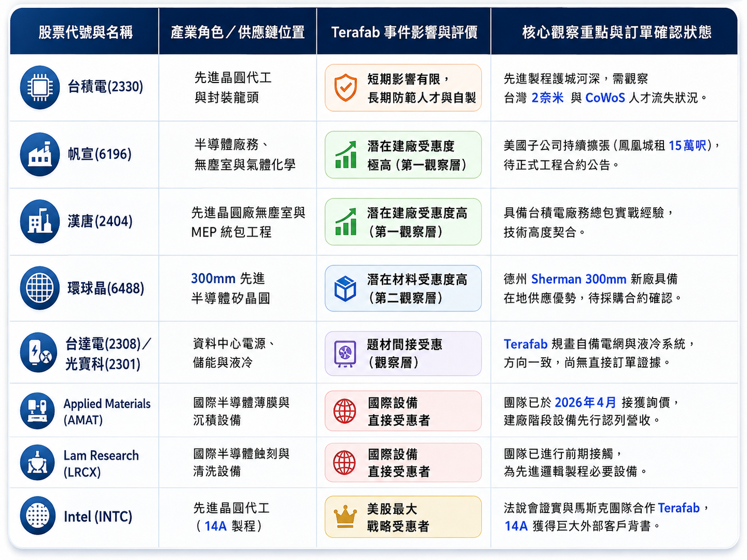Screen dimensions: 747x560
Task: Click the 團隊已進行前期接觸 text
Action: [x=559, y=454]
